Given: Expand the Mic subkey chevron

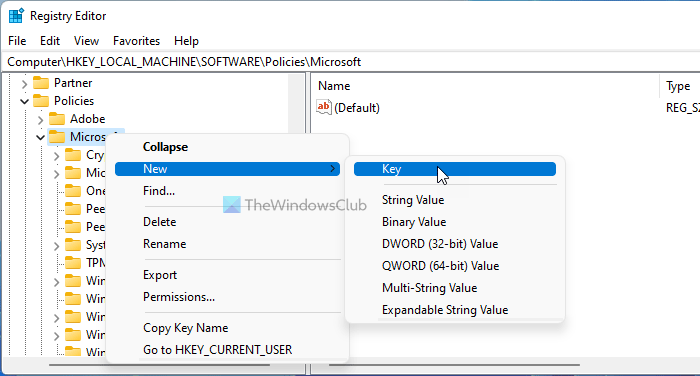Looking at the screenshot, I should (x=57, y=174).
